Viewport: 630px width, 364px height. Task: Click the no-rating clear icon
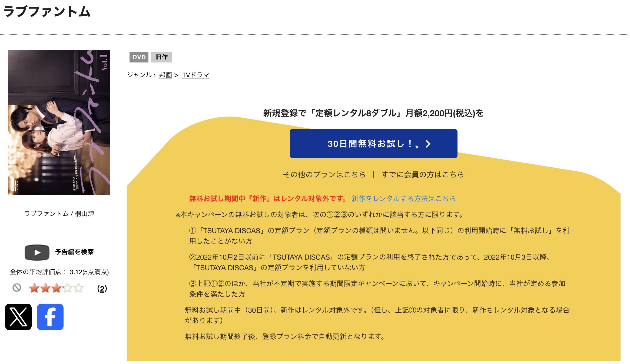17,287
